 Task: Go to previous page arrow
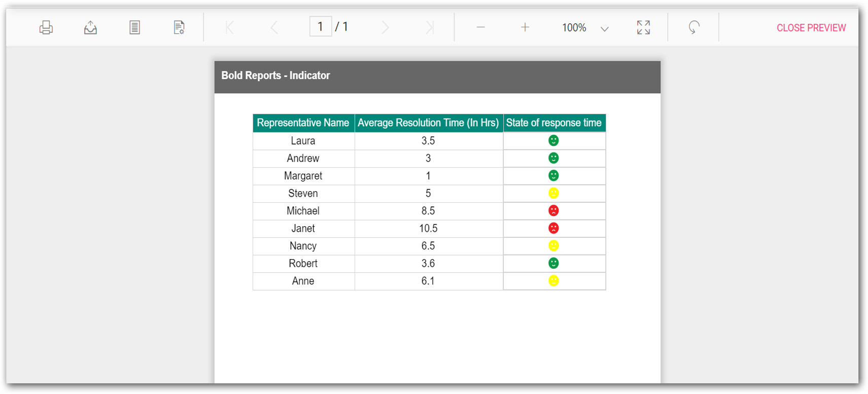[274, 27]
